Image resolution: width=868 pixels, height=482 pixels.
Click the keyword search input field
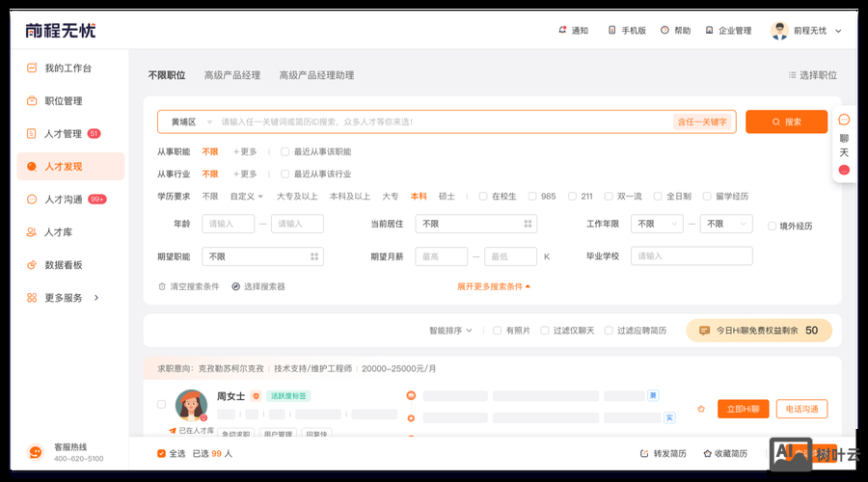[443, 121]
